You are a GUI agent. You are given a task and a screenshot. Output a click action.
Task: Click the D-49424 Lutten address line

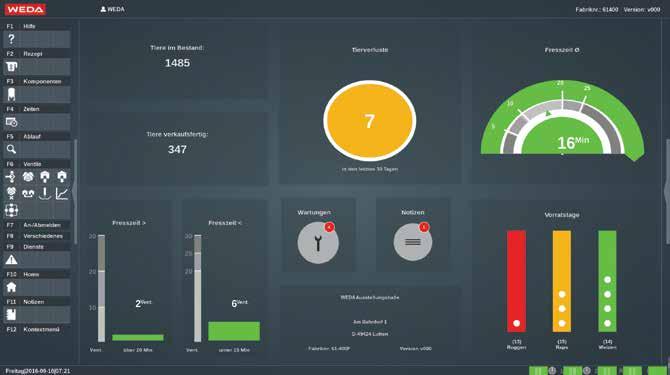(370, 334)
